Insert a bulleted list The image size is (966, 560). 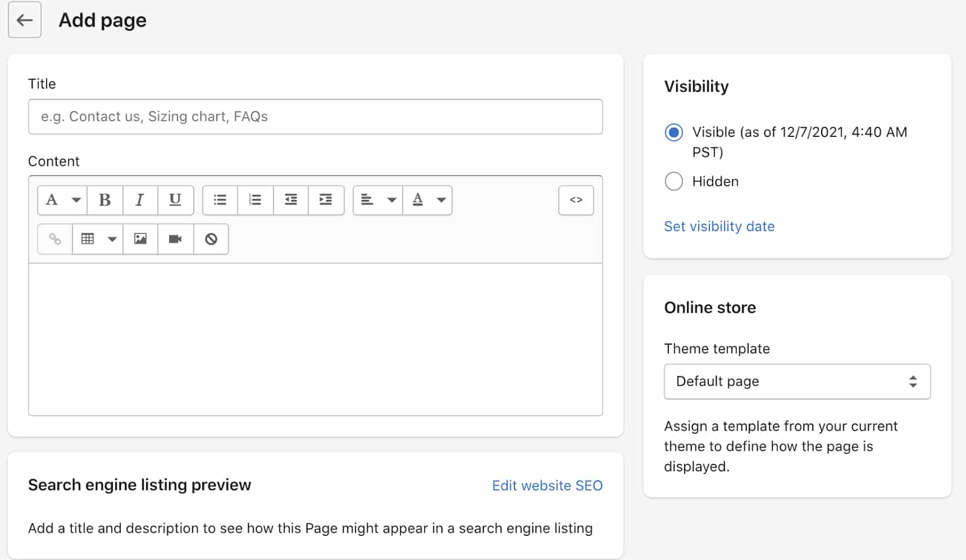click(x=220, y=200)
